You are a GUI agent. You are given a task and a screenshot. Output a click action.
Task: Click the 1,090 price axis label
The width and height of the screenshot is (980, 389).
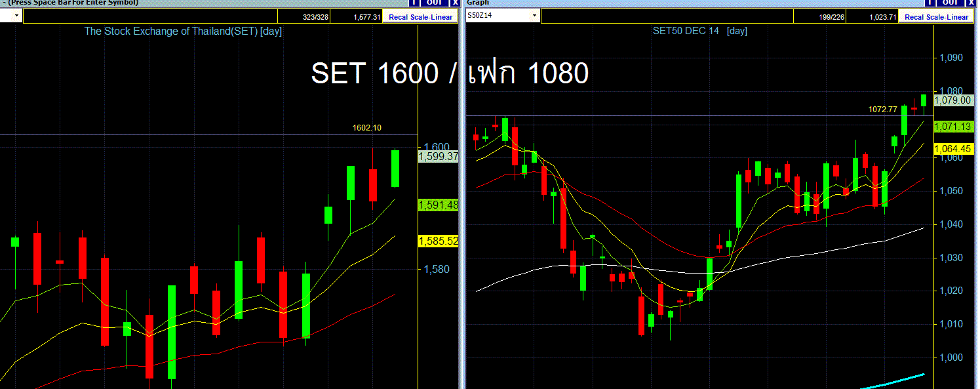click(x=950, y=58)
